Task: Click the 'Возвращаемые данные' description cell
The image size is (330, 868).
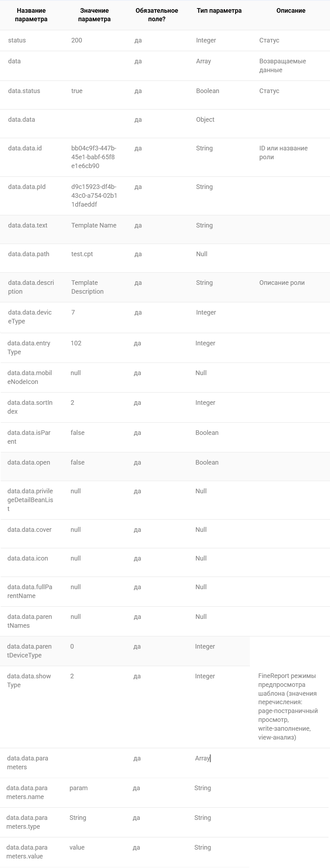Action: (x=283, y=65)
